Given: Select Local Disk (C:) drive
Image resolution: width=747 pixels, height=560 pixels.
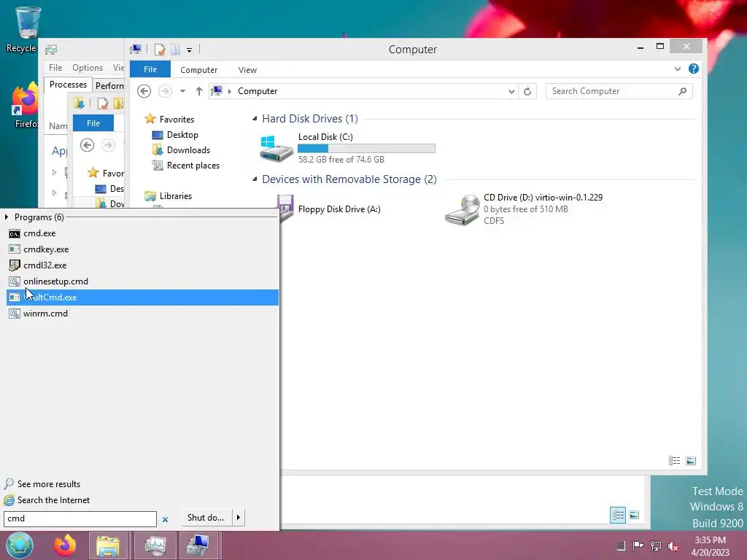Looking at the screenshot, I should pyautogui.click(x=348, y=148).
